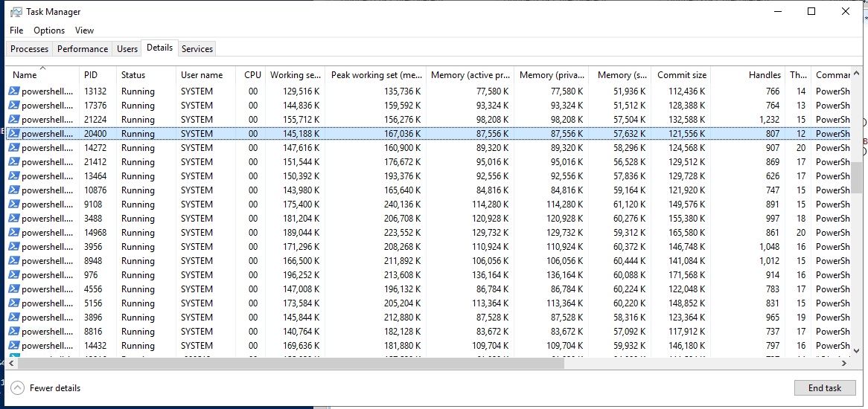Click PowerShell icon of PID 8816 row
Screen dimensions: 868x409
click(x=14, y=331)
